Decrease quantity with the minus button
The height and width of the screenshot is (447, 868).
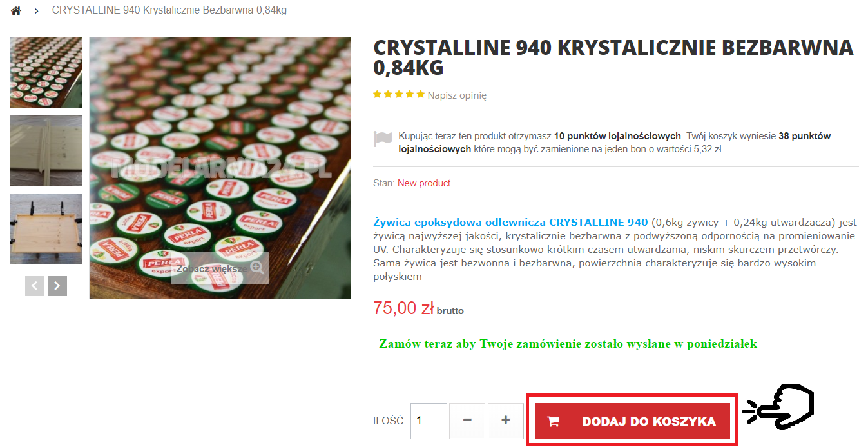coord(467,421)
